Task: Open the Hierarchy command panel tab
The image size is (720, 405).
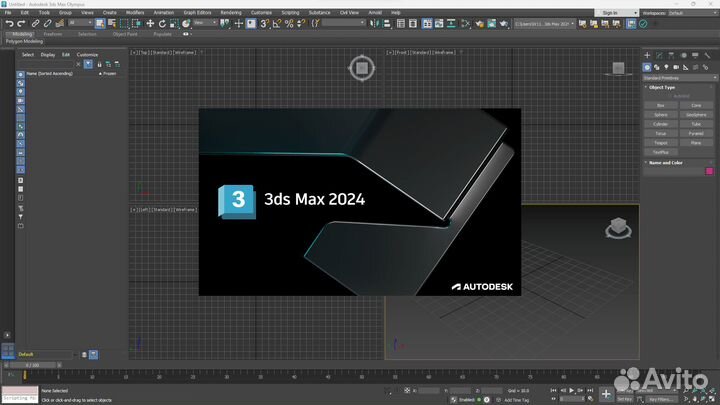Action: click(671, 55)
